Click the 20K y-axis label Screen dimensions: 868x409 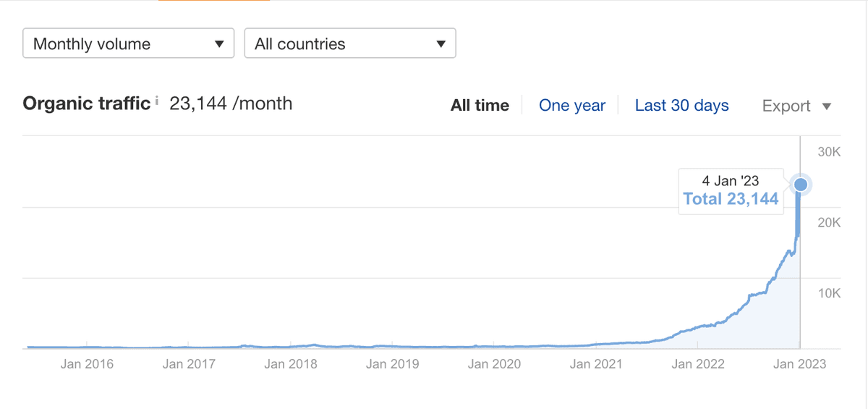click(829, 223)
